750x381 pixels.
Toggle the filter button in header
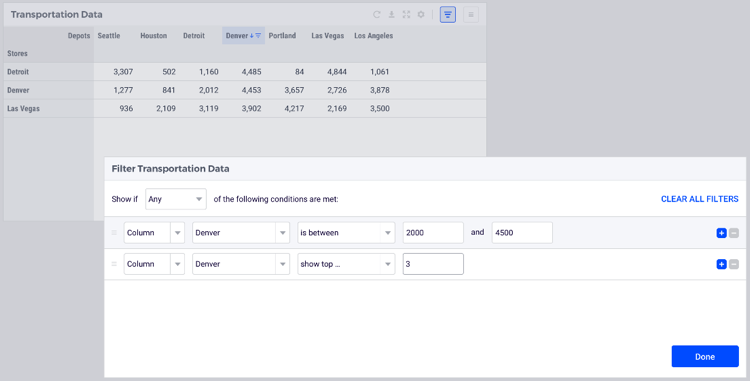(448, 15)
